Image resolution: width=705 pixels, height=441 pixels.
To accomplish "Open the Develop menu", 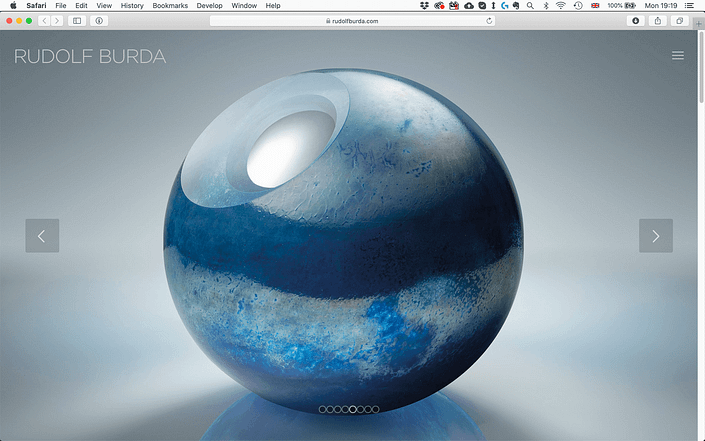I will pos(210,5).
